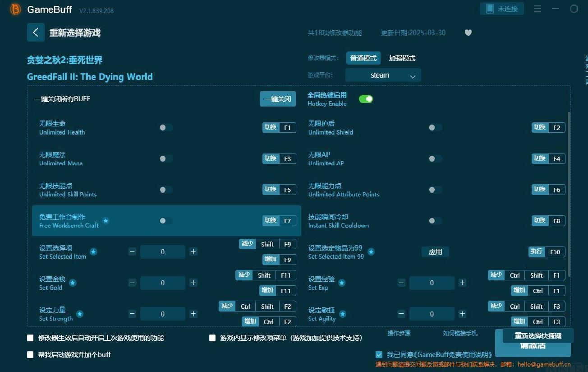Viewport: 588px width, 372px height.
Task: Click the GameBuff logo icon
Action: tap(15, 9)
